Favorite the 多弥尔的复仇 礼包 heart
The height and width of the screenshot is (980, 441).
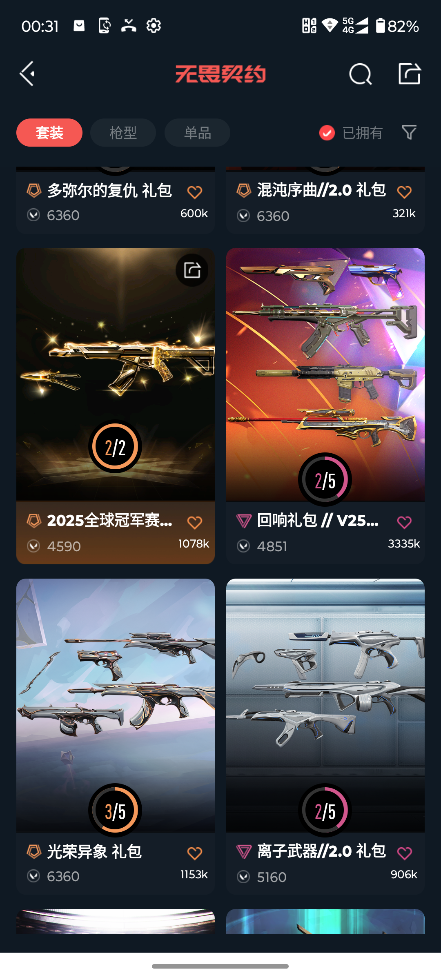195,192
